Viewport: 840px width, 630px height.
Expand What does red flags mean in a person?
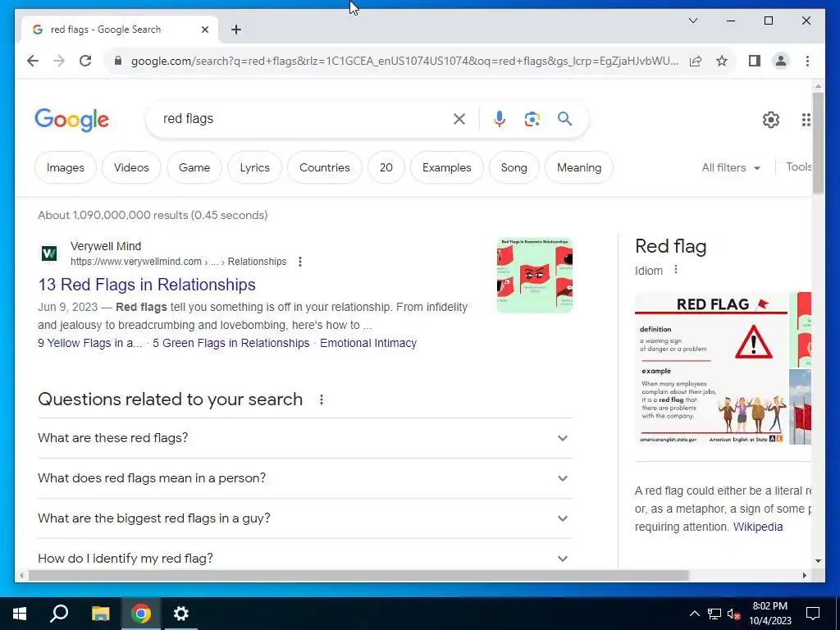click(x=305, y=478)
